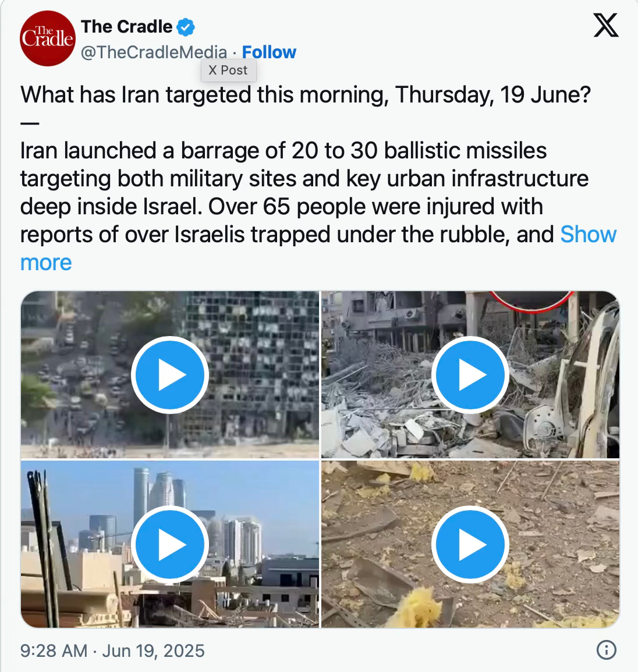
Task: Open the 9:28 AM Jun 19, 2025 timestamp
Action: coord(112,650)
